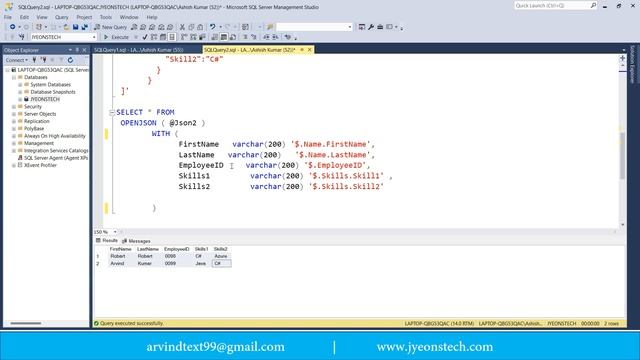Select the PolyBase folder
This screenshot has height=360, width=640.
pyautogui.click(x=34, y=129)
